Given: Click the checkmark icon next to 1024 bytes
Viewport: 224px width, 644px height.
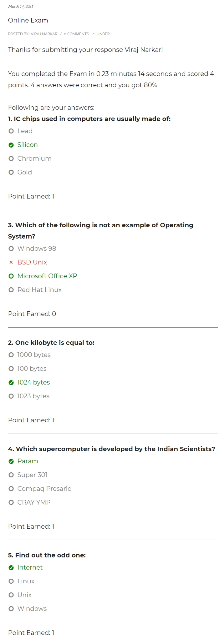Looking at the screenshot, I should tap(11, 382).
